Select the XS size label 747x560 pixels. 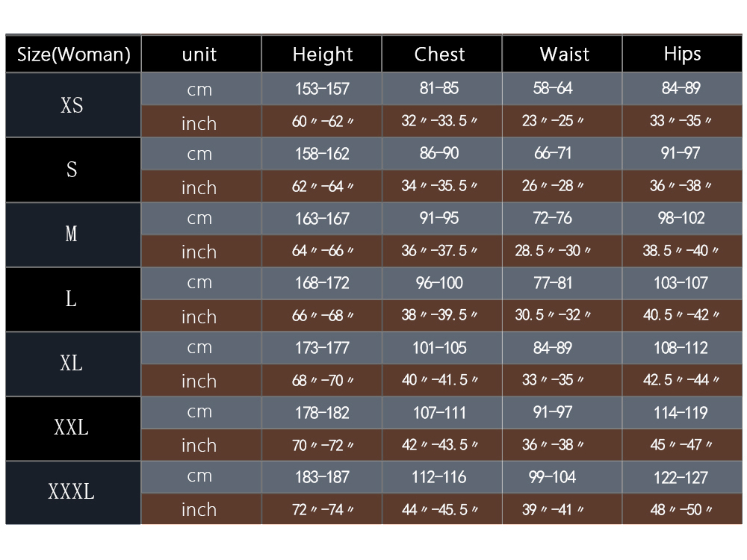(x=72, y=105)
